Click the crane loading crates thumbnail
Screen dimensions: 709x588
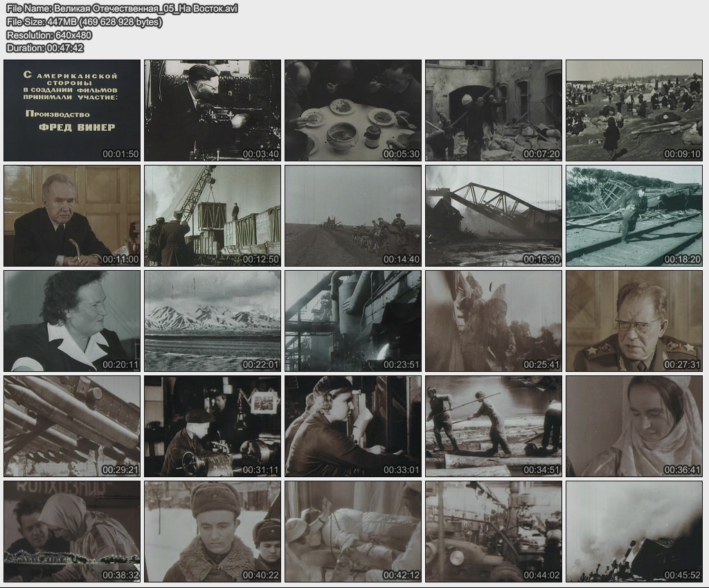pos(213,215)
